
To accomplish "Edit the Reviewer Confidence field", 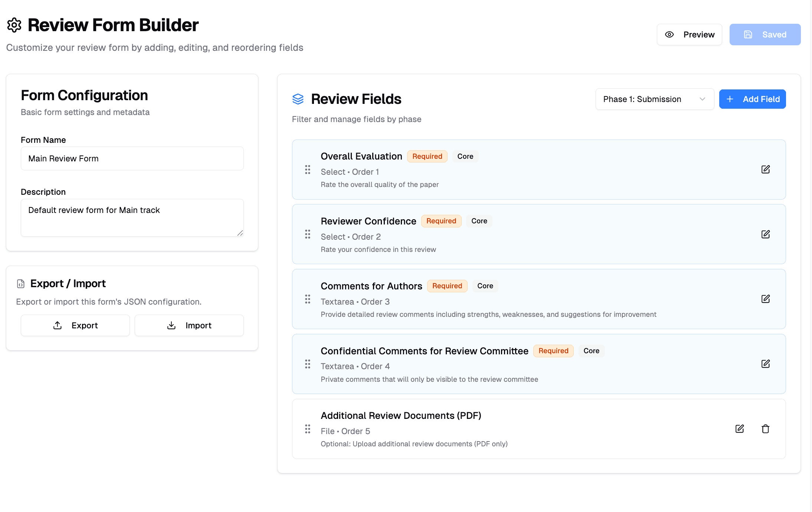I will pos(766,234).
